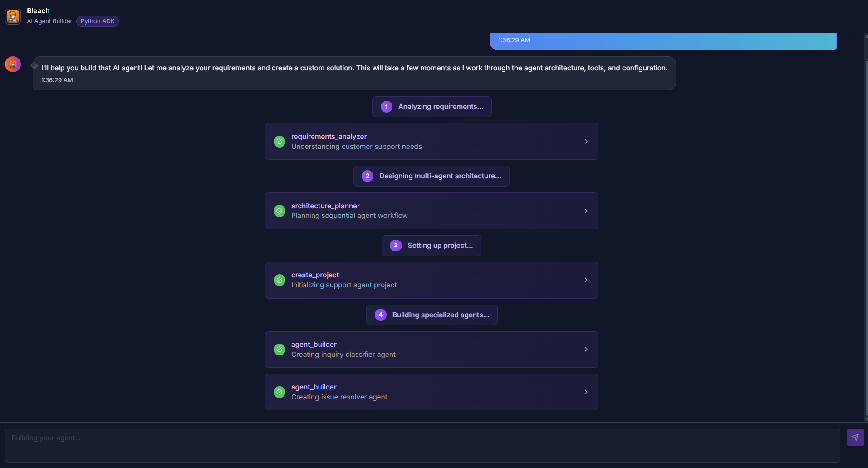
Task: Click the create_project tool name
Action: (315, 275)
